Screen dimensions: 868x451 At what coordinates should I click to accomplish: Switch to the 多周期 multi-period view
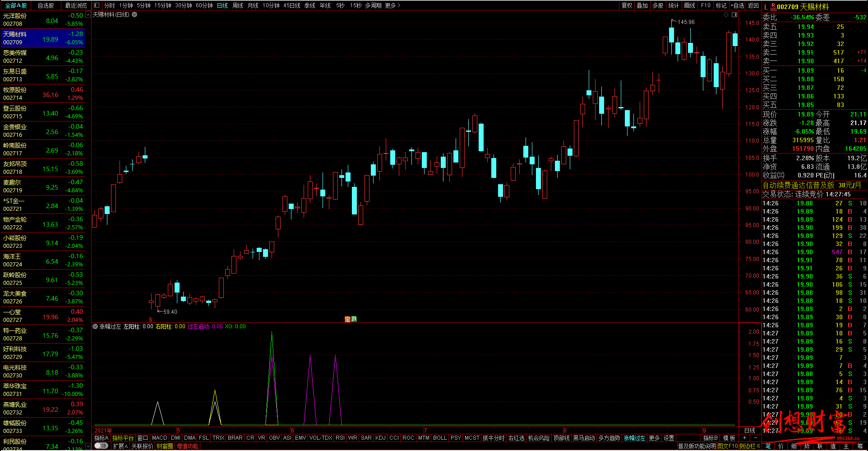tap(373, 5)
